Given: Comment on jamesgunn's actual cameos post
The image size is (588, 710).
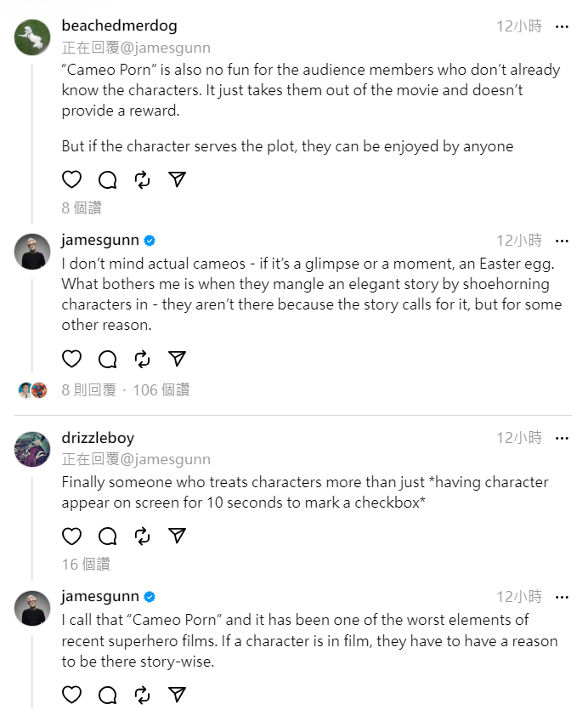Looking at the screenshot, I should click(107, 359).
